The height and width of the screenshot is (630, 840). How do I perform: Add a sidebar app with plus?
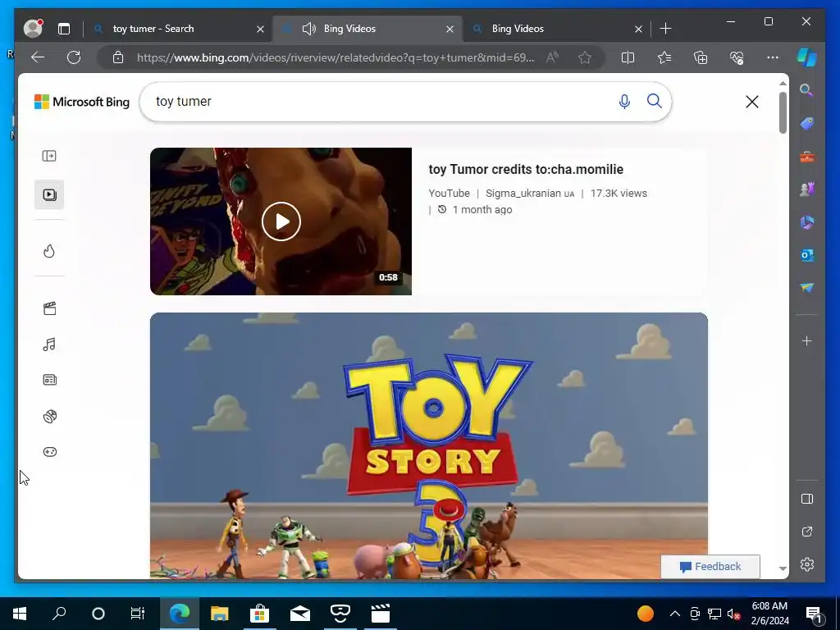pos(807,340)
